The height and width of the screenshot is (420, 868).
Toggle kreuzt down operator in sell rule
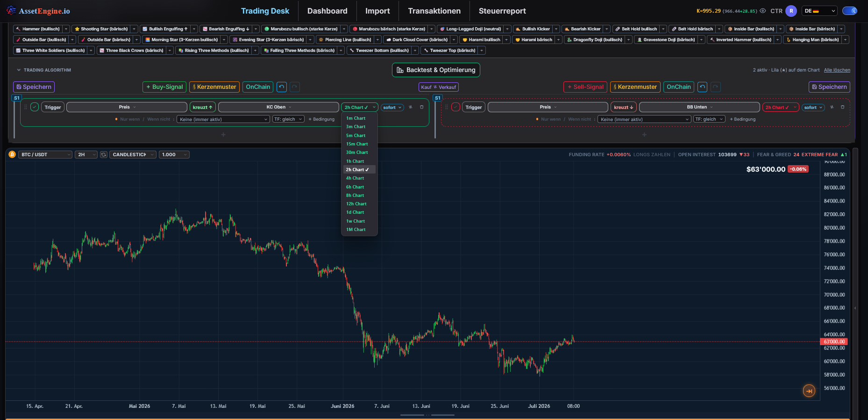624,107
